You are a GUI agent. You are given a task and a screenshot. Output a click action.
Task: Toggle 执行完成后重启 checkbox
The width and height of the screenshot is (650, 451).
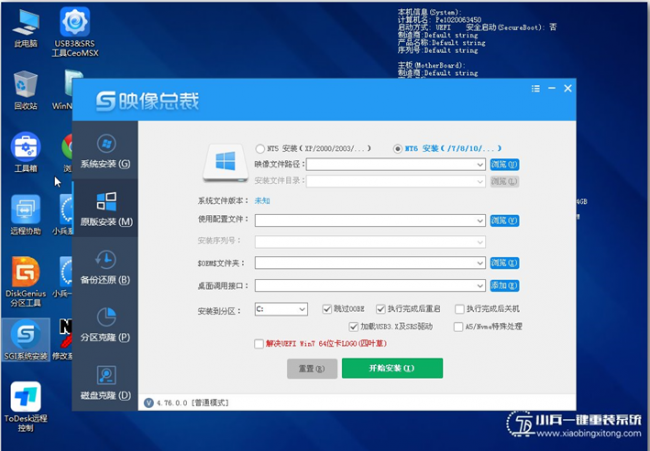point(381,309)
